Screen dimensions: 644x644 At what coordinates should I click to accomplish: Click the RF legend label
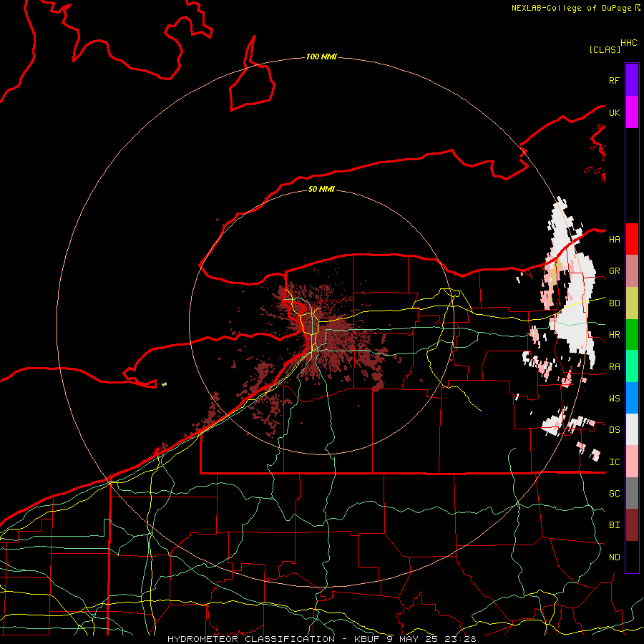tap(614, 80)
